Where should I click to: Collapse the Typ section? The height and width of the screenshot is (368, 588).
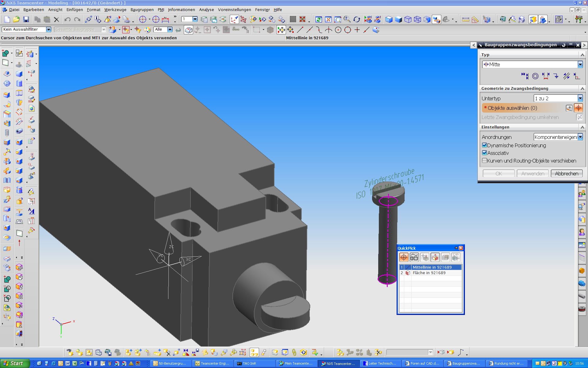coord(582,55)
